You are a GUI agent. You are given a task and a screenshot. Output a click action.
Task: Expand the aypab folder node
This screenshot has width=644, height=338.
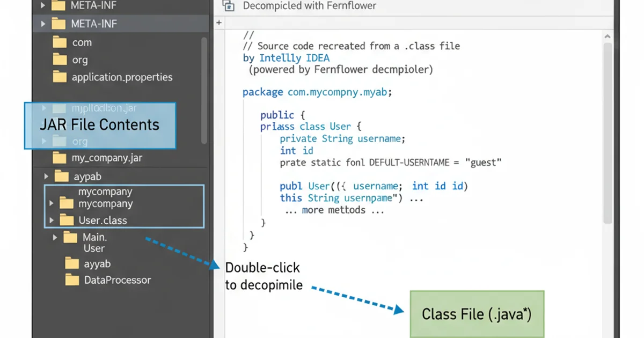pos(46,176)
